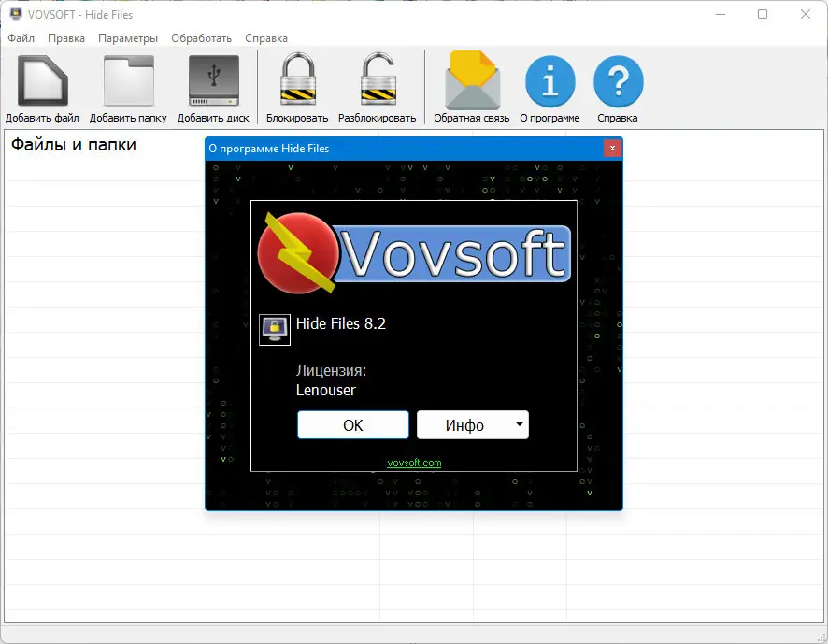828x644 pixels.
Task: Click the Добавить диск drive icon
Action: click(x=214, y=81)
